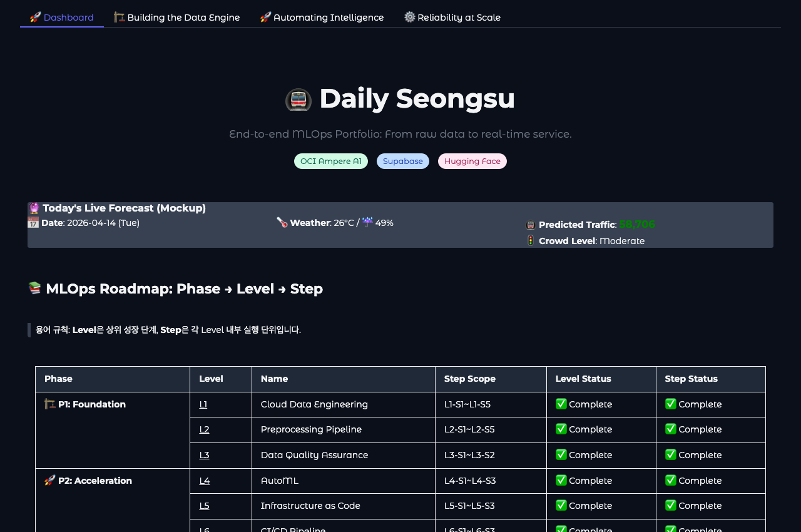Click the gear icon on Reliability at Scale tab
The height and width of the screenshot is (532, 801).
pyautogui.click(x=410, y=17)
